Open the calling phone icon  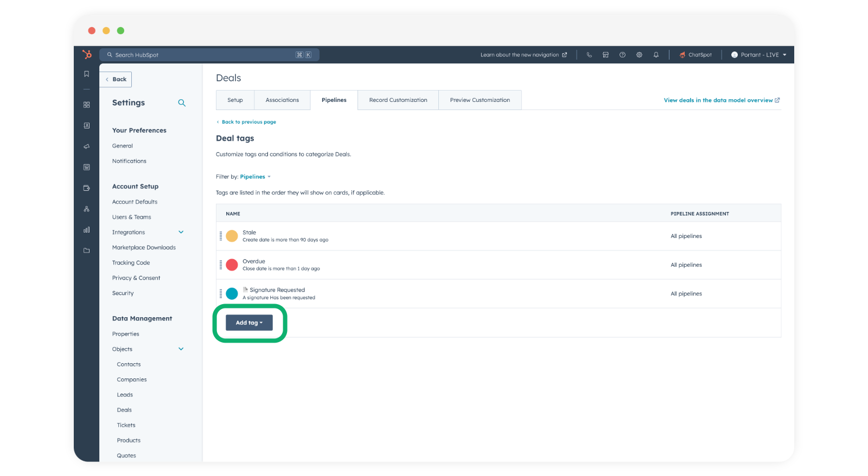pos(589,55)
